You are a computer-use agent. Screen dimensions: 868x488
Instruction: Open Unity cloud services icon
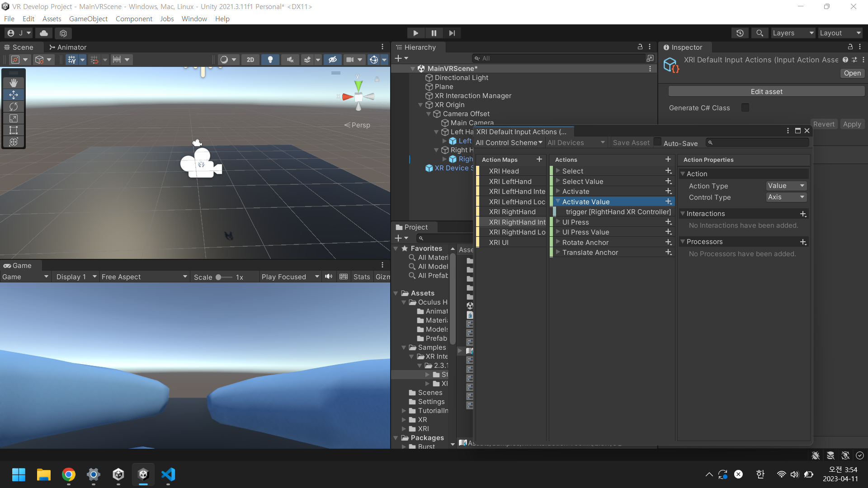(44, 33)
